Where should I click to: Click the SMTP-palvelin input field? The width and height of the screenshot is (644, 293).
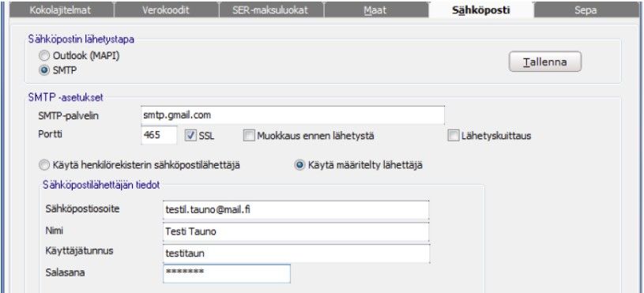click(292, 115)
